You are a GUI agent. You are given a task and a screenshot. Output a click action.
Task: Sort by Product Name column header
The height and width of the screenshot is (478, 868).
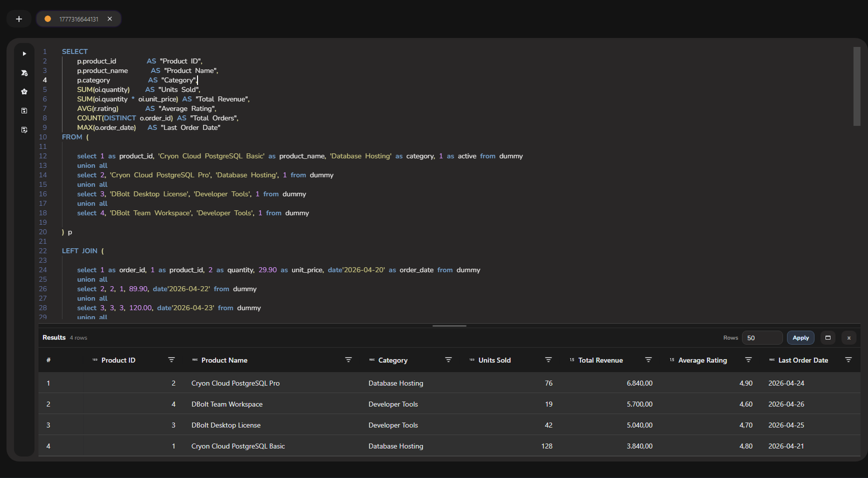pos(224,360)
